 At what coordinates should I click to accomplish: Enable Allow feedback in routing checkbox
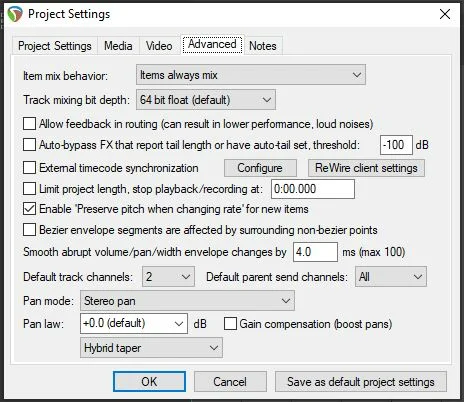[29, 124]
